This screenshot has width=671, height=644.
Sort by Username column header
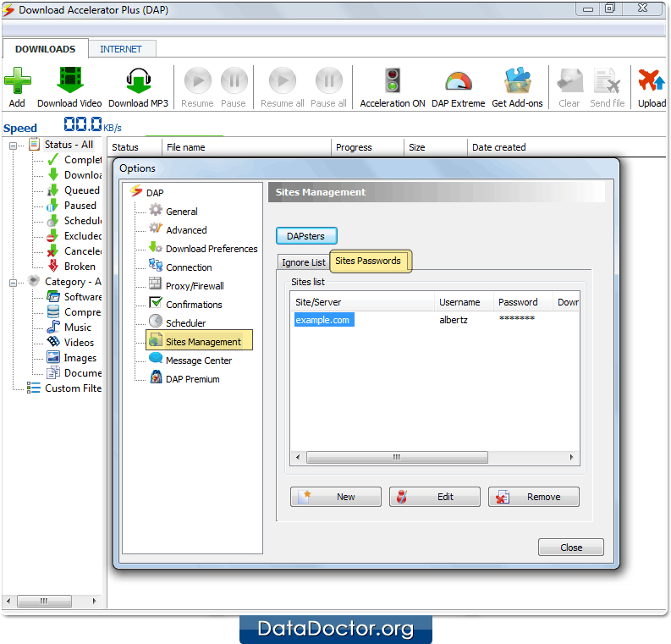tap(464, 302)
